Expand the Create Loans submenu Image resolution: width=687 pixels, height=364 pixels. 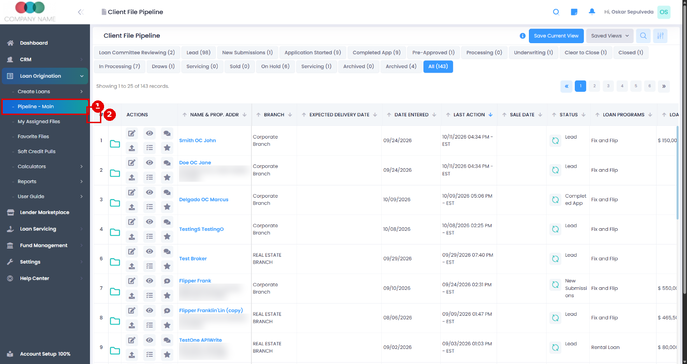point(45,92)
